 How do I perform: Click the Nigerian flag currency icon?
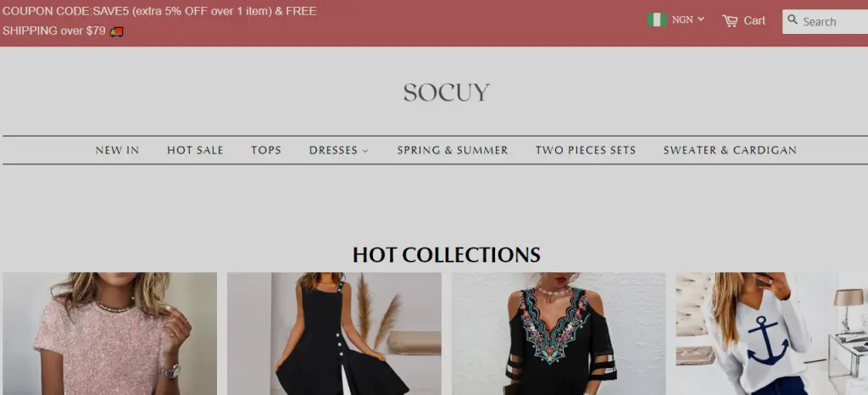click(x=657, y=19)
